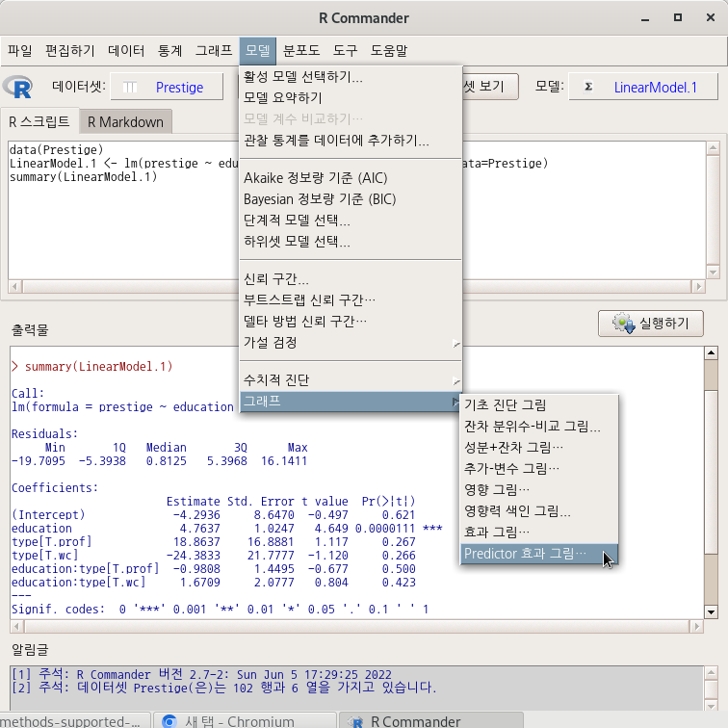728x728 pixels.
Task: Choose 활성 모델 선택하기
Action: click(351, 77)
